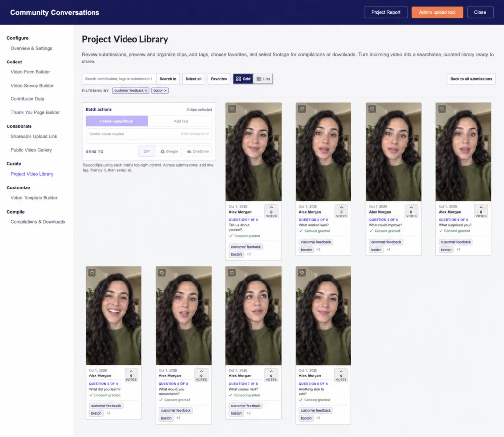Screen dimensions: 504x437
Task: Expand +2 more tags on Question 8 clip
Action: tap(318, 418)
